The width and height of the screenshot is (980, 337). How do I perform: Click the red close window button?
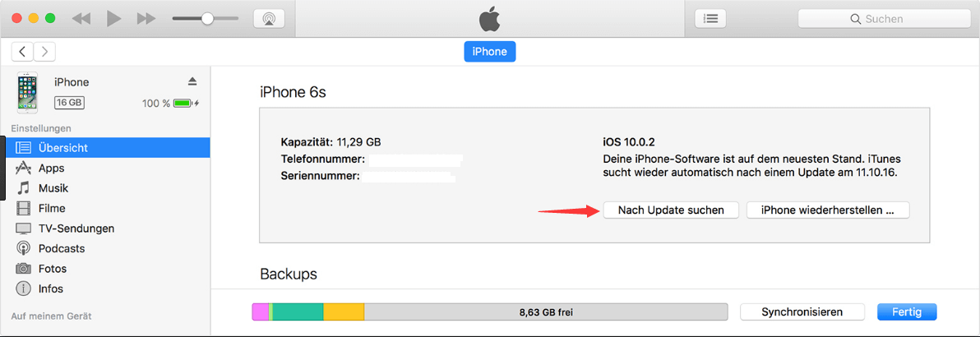pyautogui.click(x=17, y=19)
